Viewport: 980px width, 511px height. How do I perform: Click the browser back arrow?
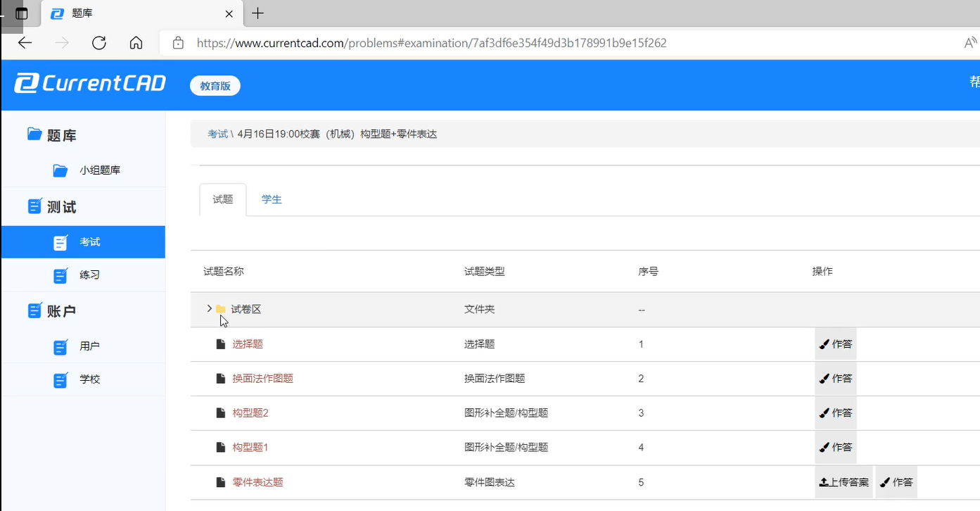click(x=25, y=43)
